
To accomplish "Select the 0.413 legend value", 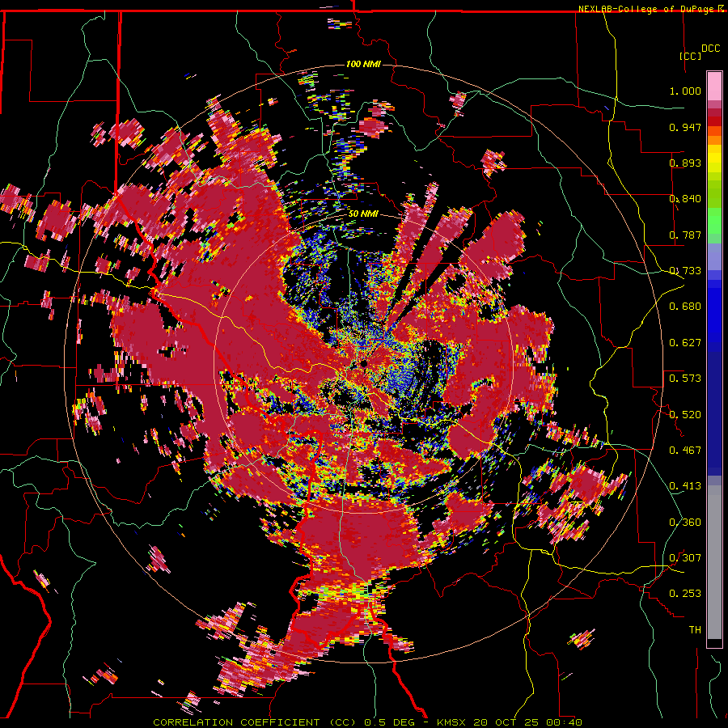I will coord(685,486).
